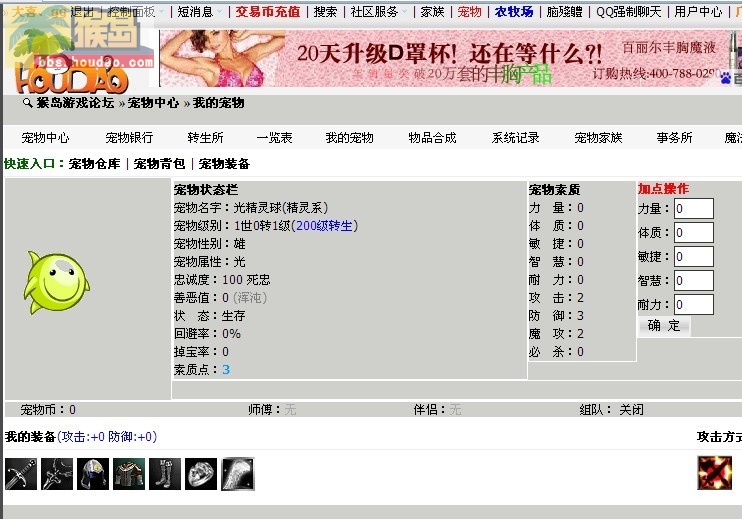Click the 防御 : 3 stat row

(x=556, y=316)
